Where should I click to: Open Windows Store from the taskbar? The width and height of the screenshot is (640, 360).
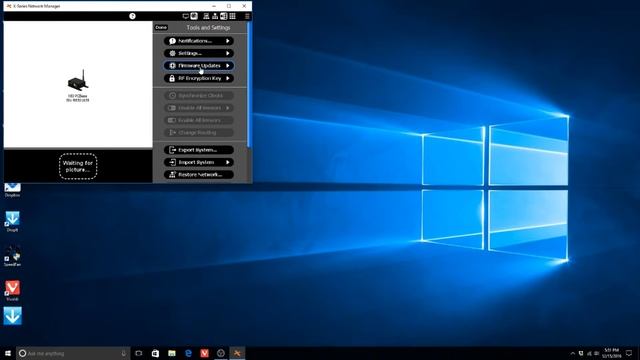tap(155, 353)
